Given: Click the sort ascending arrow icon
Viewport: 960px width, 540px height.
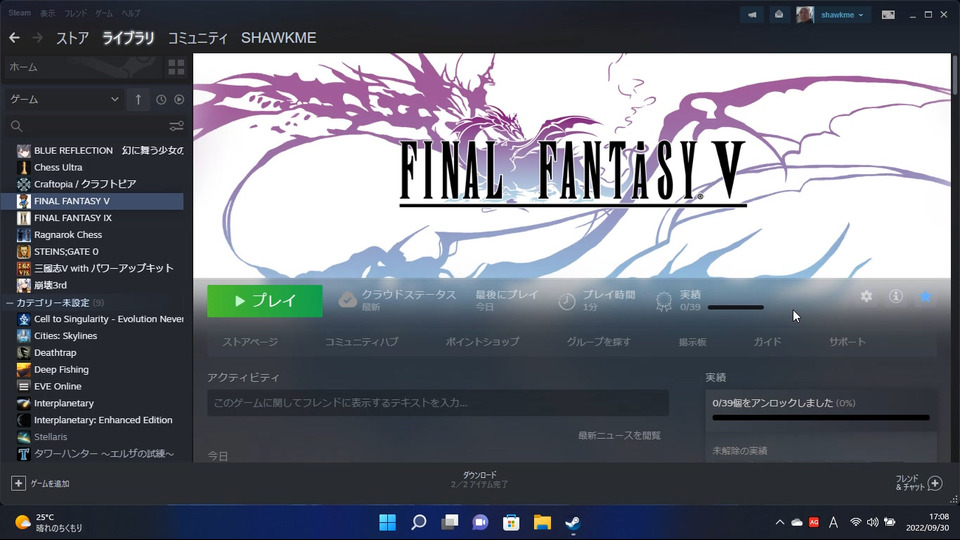Looking at the screenshot, I should point(138,99).
